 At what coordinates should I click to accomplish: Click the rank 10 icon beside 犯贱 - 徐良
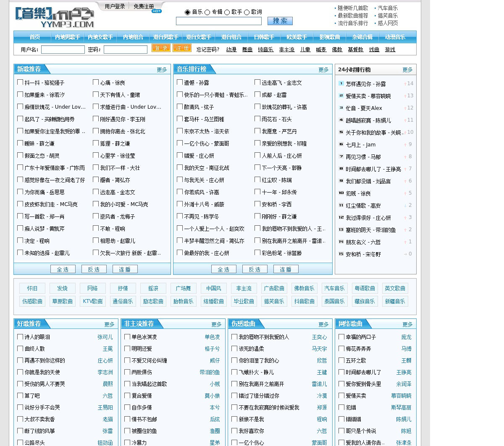[x=341, y=193]
